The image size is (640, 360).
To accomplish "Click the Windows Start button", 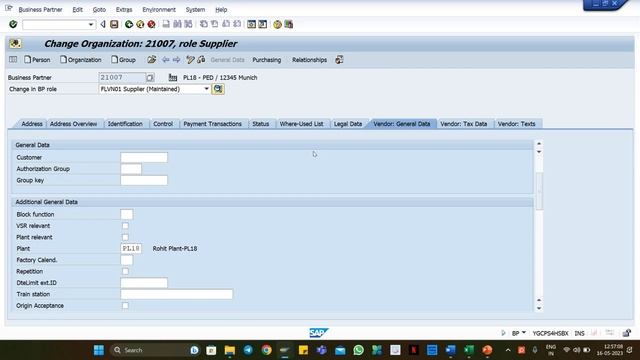I will (x=99, y=350).
